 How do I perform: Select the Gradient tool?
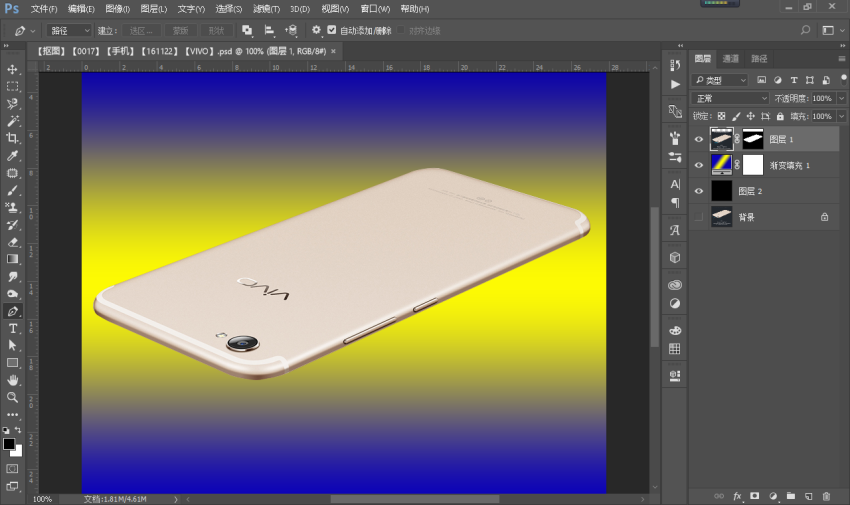click(x=12, y=259)
